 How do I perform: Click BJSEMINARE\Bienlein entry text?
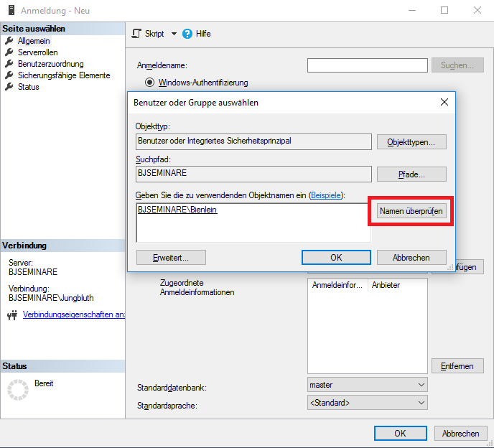(x=177, y=210)
